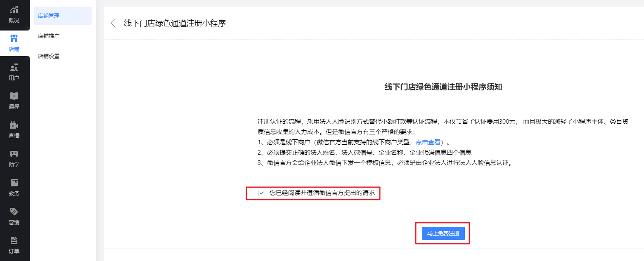
Task: Click the 线下门店绿色通道注册小程序 page title
Action: (175, 23)
